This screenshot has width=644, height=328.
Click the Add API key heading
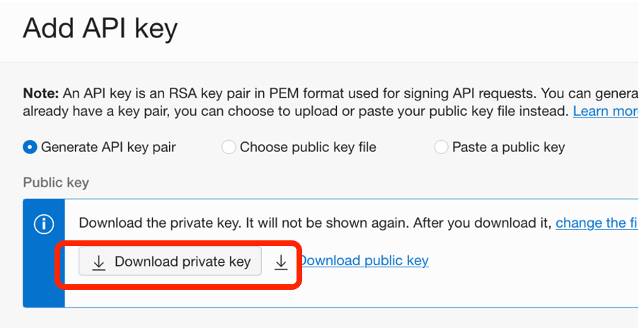coord(100,29)
